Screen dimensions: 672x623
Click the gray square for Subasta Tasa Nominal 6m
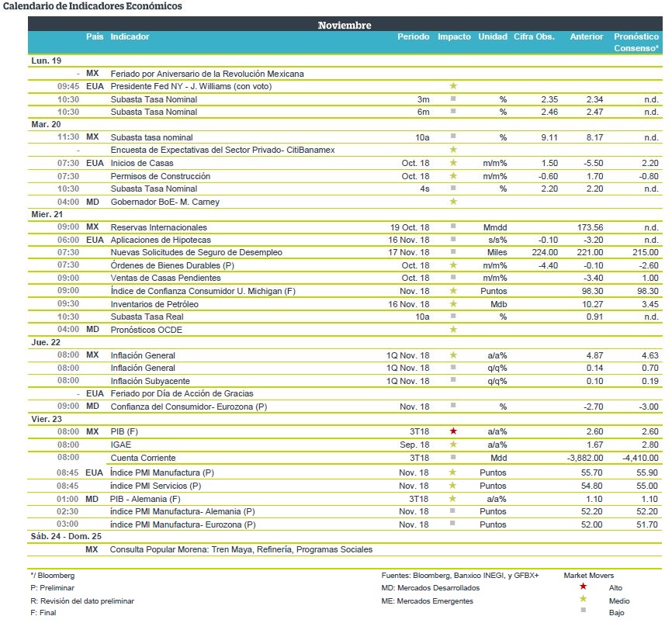point(453,111)
